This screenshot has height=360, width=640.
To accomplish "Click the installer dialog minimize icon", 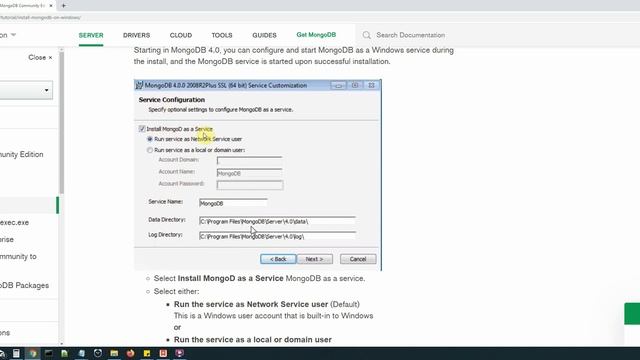I will tap(338, 85).
